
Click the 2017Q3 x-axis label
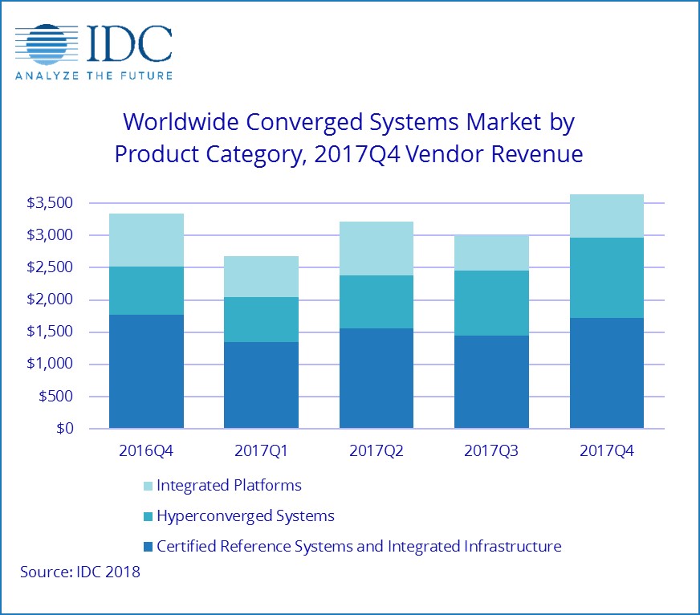[491, 450]
